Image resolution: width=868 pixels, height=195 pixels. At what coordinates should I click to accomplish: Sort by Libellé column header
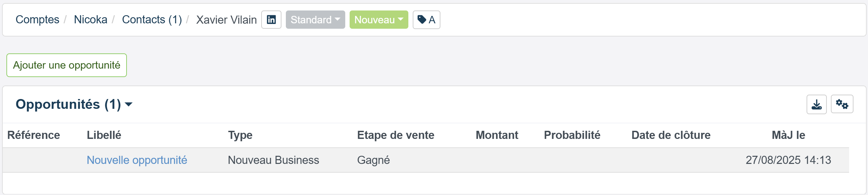[x=104, y=135]
